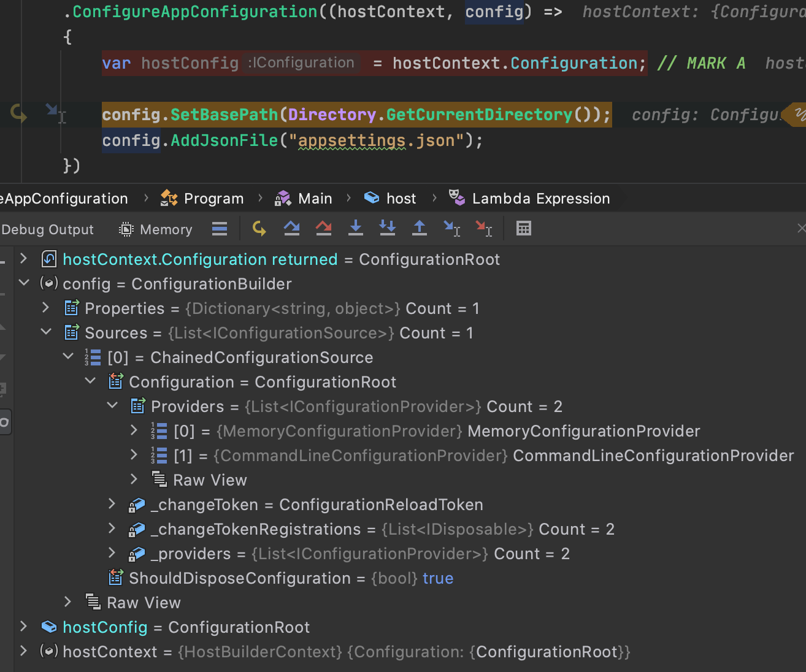Open the Evaluate Expression calculator icon
Viewport: 806px width, 672px height.
tap(523, 228)
